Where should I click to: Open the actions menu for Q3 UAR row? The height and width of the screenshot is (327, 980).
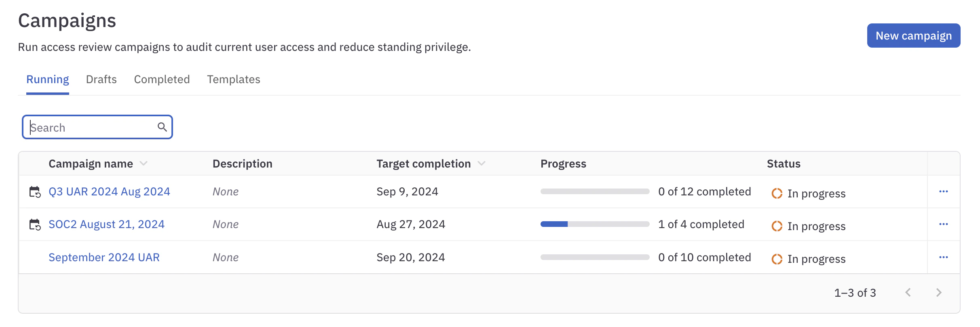[x=944, y=191]
